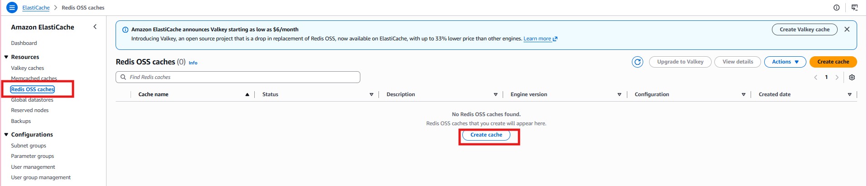Screen dimensions: 868x186
Task: Open Subnet groups in sidebar
Action: coord(29,146)
